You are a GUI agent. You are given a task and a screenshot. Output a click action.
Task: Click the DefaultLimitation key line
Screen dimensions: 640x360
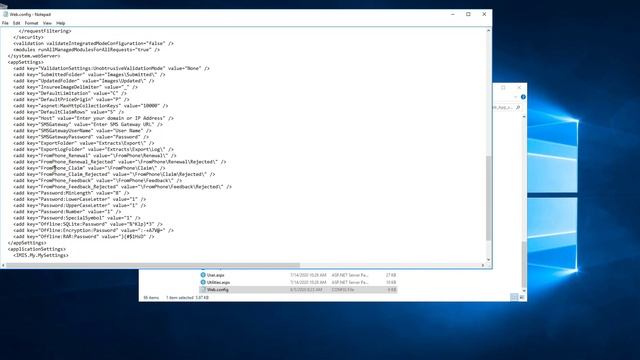click(x=70, y=93)
